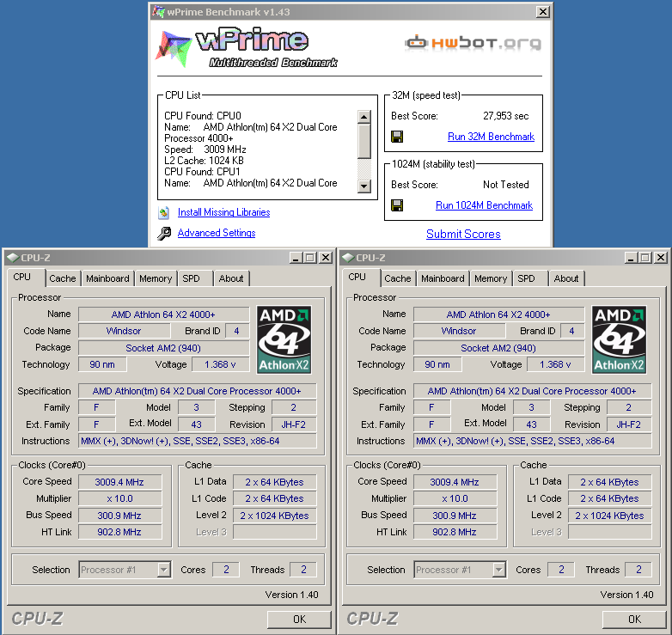The height and width of the screenshot is (635, 672).
Task: Click Name field AMD Athlon 64 X2 4000+ in left CPU-Z
Action: pyautogui.click(x=163, y=314)
